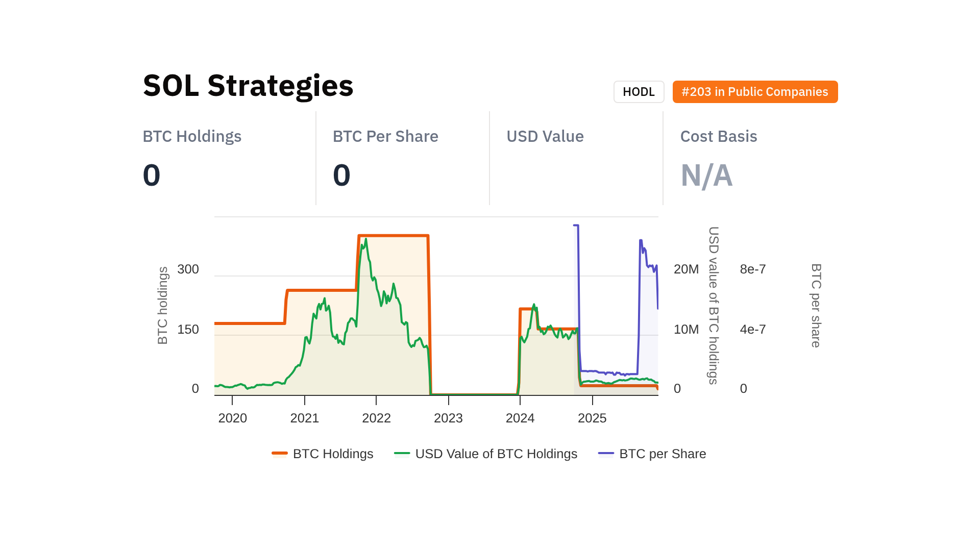980x551 pixels.
Task: Click the 2023 x-axis label
Action: tap(448, 418)
